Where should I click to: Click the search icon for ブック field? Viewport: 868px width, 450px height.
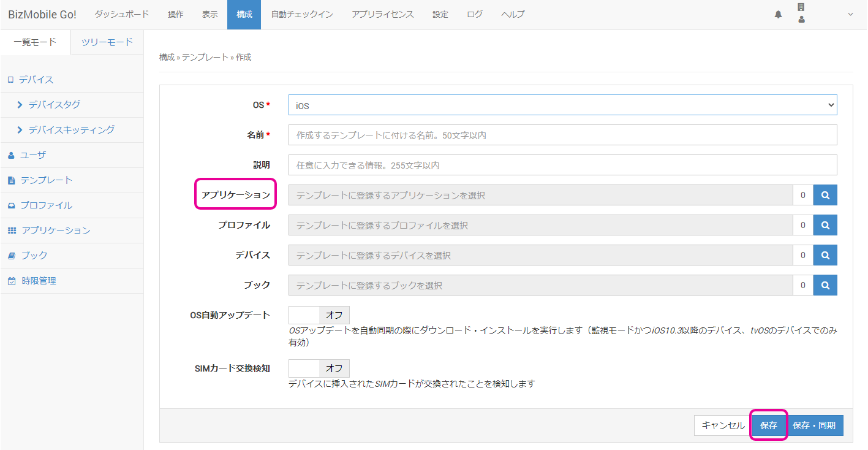pos(825,285)
